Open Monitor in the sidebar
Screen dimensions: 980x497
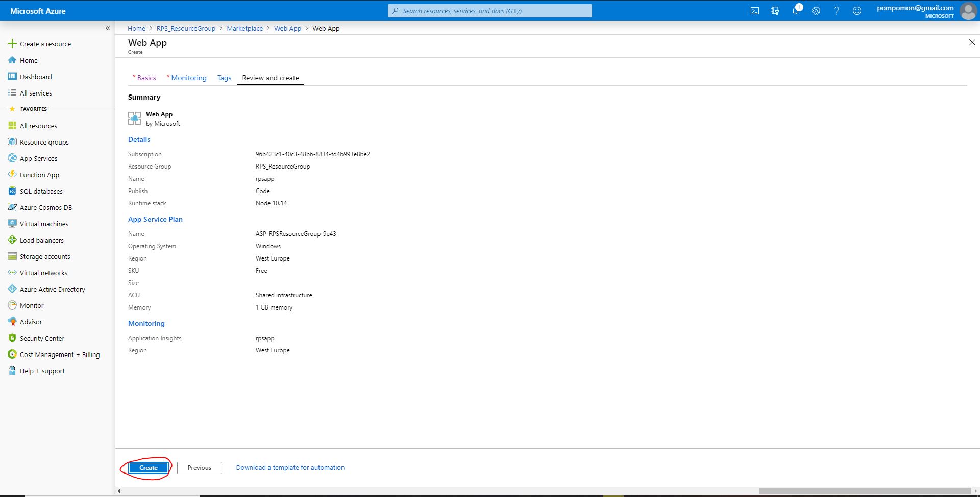pos(32,305)
